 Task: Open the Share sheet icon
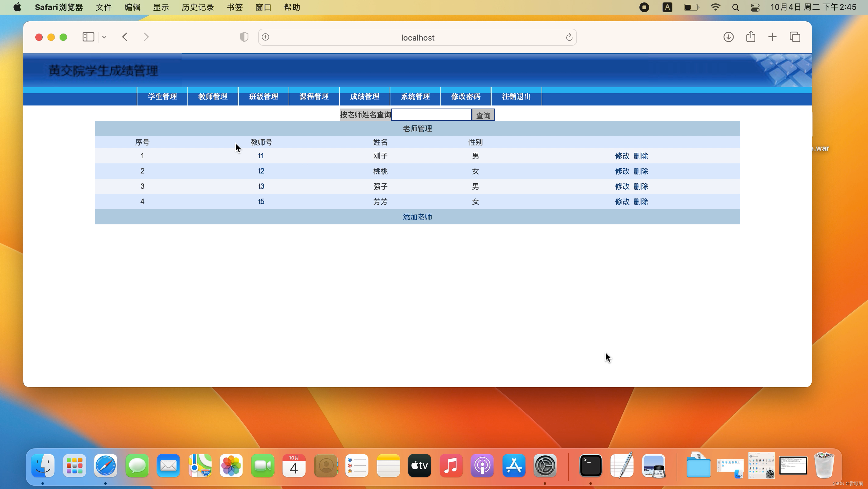click(751, 36)
